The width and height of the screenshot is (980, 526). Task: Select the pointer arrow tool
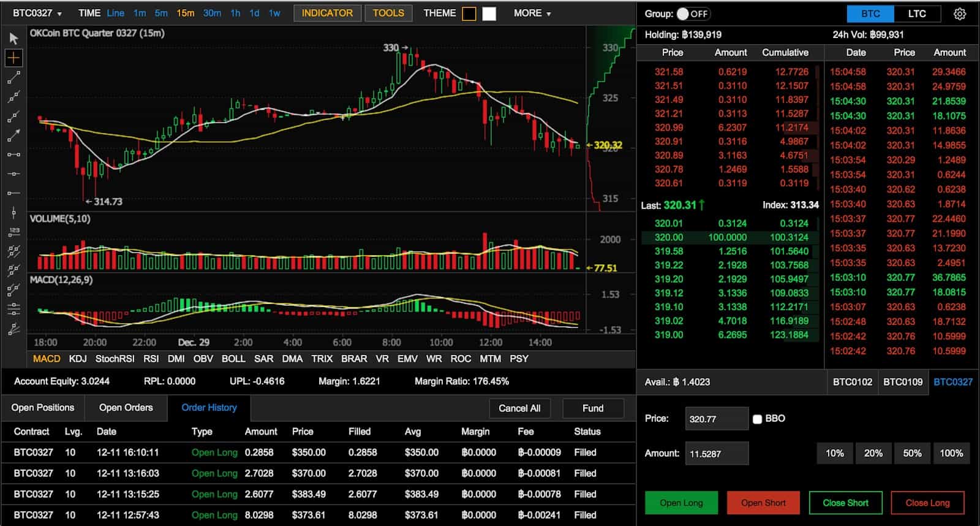click(x=13, y=39)
